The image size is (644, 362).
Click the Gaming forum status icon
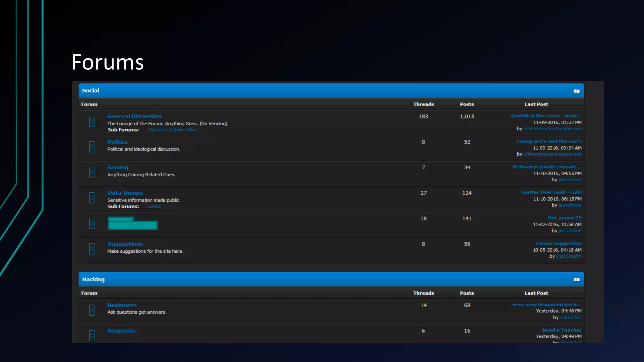coord(92,172)
